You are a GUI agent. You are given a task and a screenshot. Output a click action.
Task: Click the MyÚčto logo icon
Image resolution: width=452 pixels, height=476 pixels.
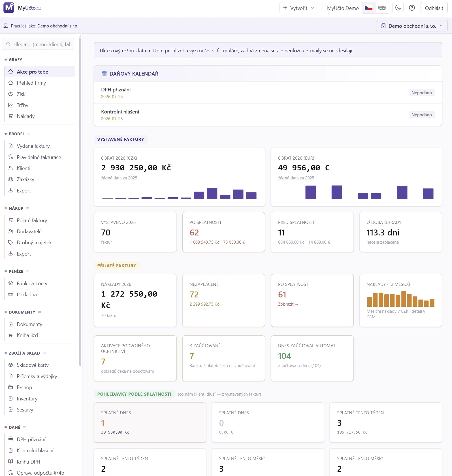(9, 8)
